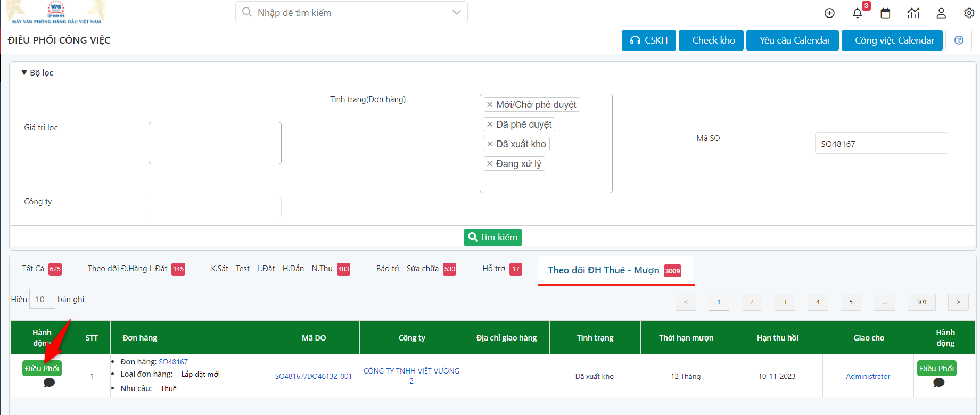Remove the 'Đã xuất kho' status tag
This screenshot has width=980, height=415.
click(490, 144)
